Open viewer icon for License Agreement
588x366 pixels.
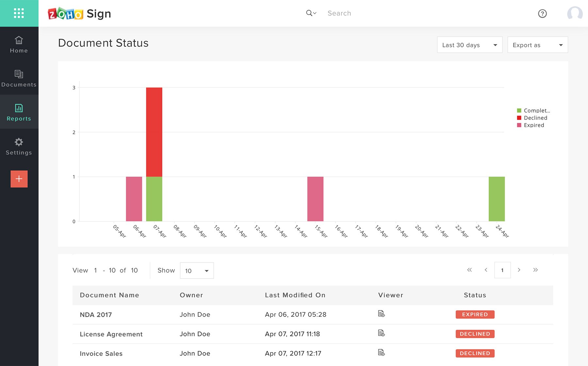(381, 333)
